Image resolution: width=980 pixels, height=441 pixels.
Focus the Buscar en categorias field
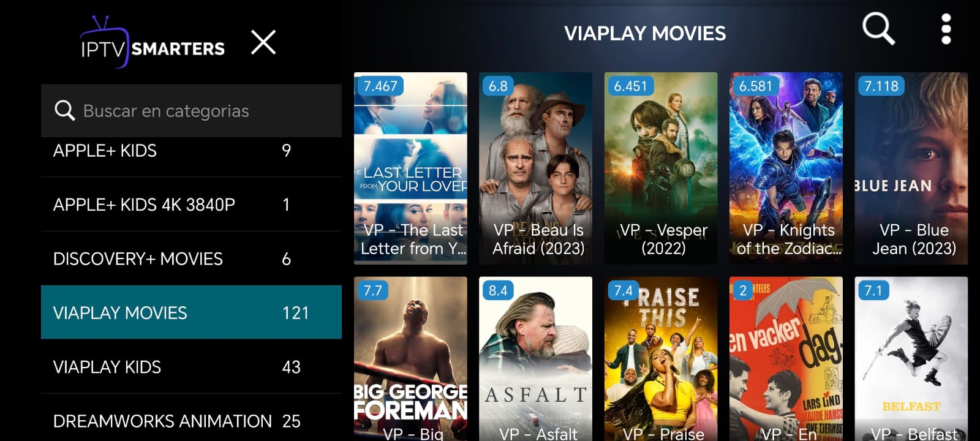point(191,111)
